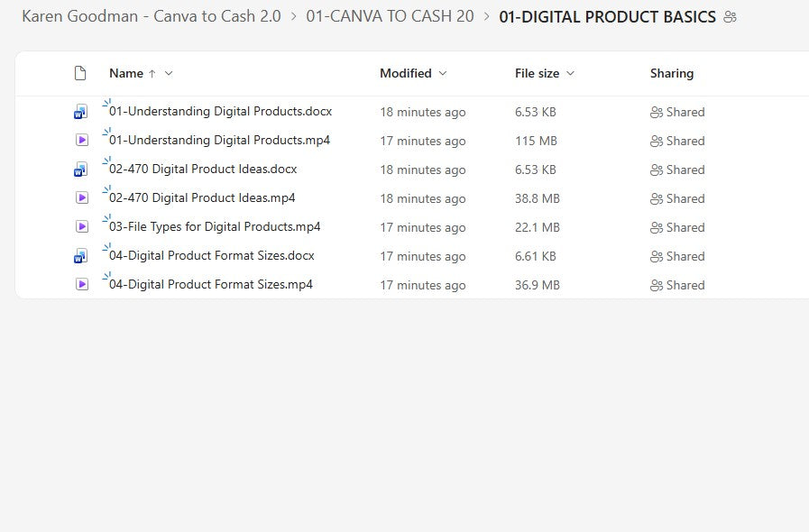
Task: Click the document icon in the header row
Action: [x=79, y=73]
